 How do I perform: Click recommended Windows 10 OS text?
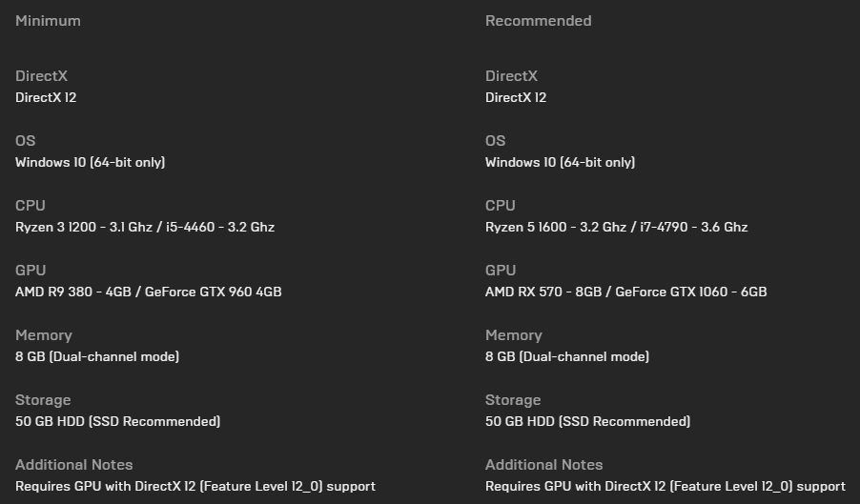click(560, 162)
